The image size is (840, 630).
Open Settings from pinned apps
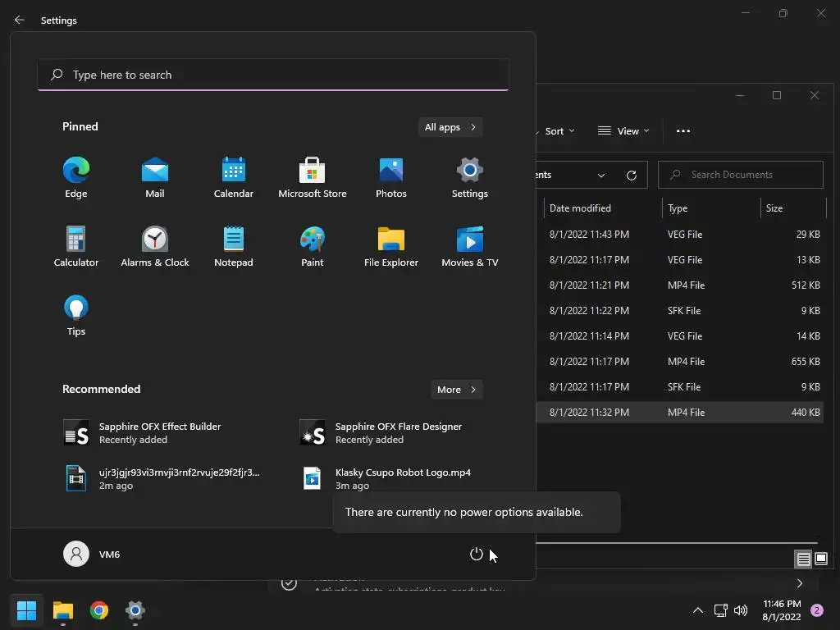tap(470, 178)
